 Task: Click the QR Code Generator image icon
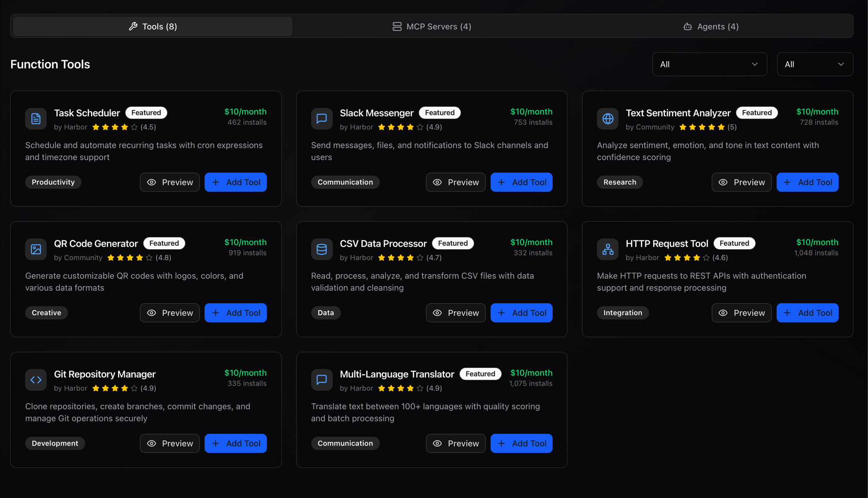[x=36, y=249]
